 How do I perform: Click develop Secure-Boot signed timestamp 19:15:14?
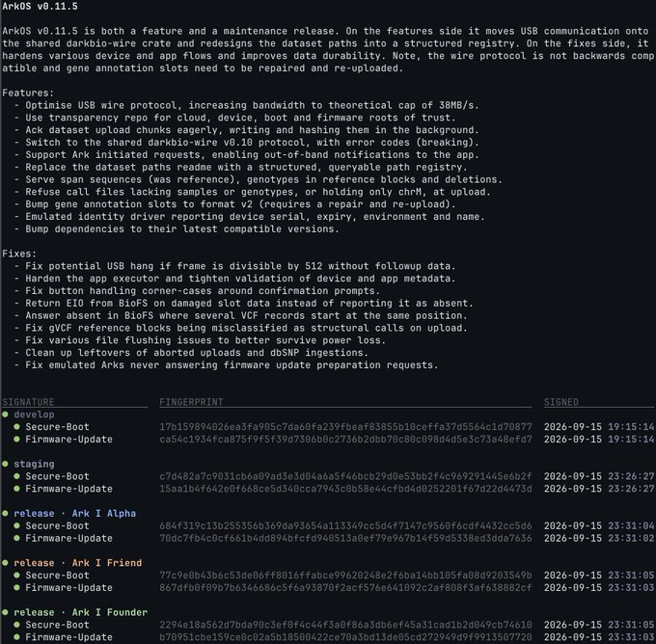[x=599, y=427]
